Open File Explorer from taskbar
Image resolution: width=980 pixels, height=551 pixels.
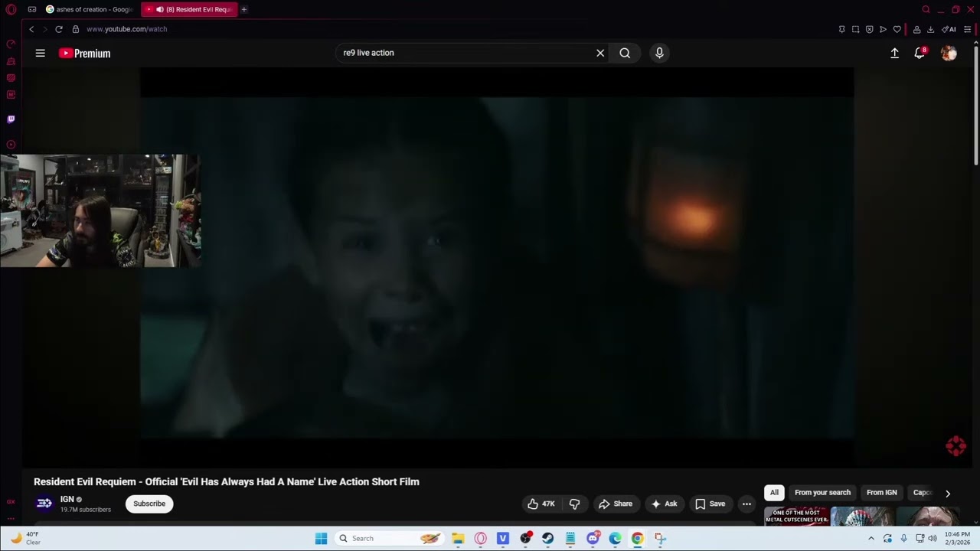pos(458,538)
